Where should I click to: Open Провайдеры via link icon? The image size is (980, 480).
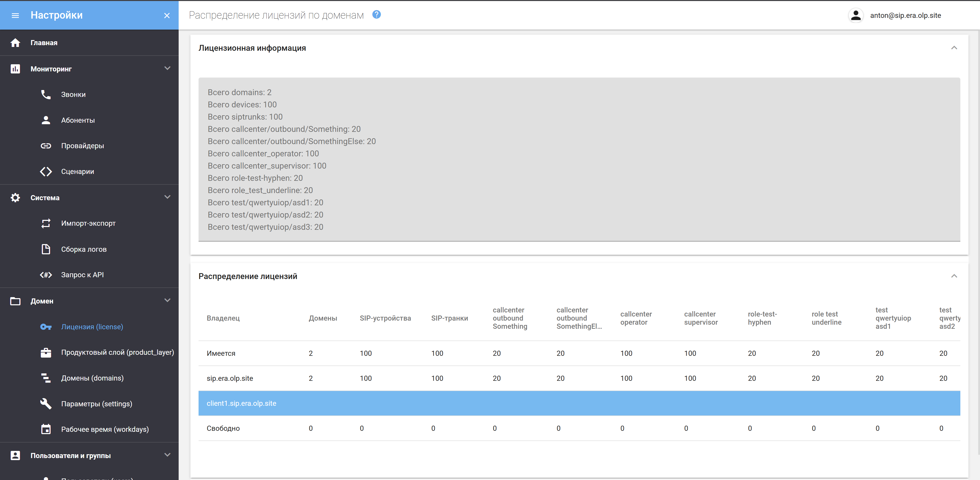(x=46, y=146)
